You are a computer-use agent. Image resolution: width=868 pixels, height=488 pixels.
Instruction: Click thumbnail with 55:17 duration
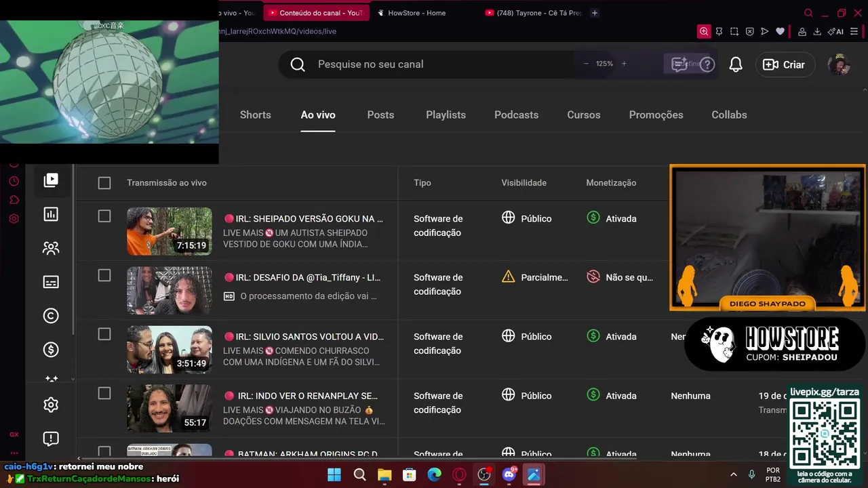coord(170,408)
